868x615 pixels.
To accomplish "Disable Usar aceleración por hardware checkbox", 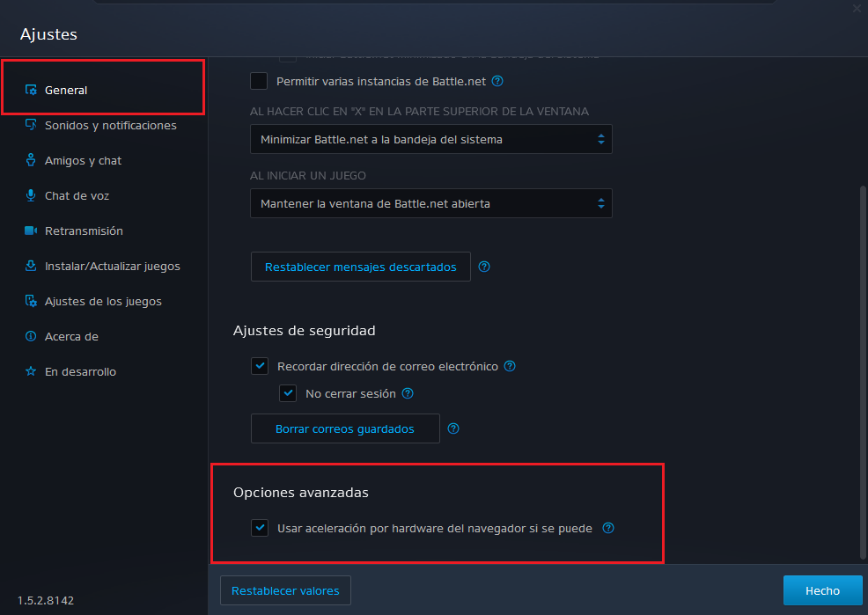I will (260, 528).
